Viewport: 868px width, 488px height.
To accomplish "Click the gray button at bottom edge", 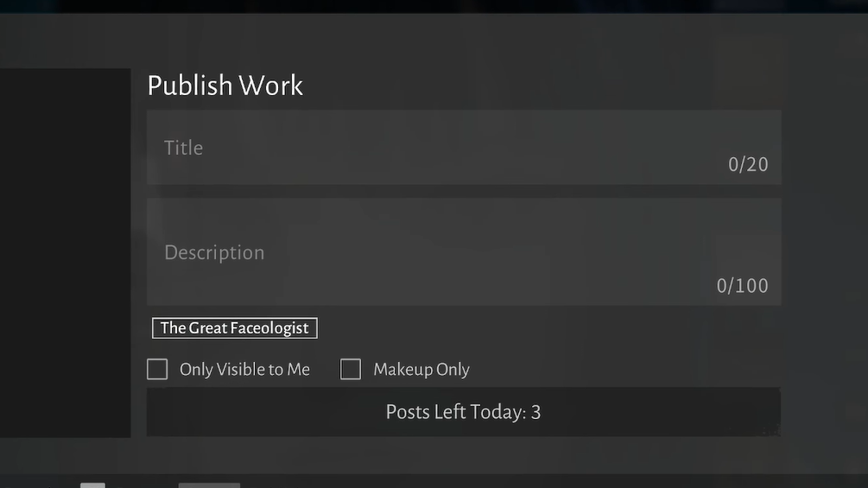I will click(x=209, y=485).
